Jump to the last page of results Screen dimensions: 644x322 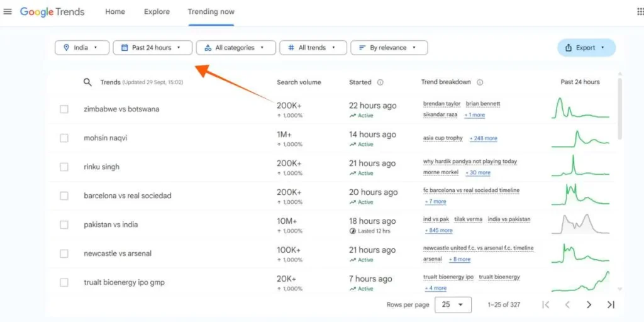click(610, 304)
